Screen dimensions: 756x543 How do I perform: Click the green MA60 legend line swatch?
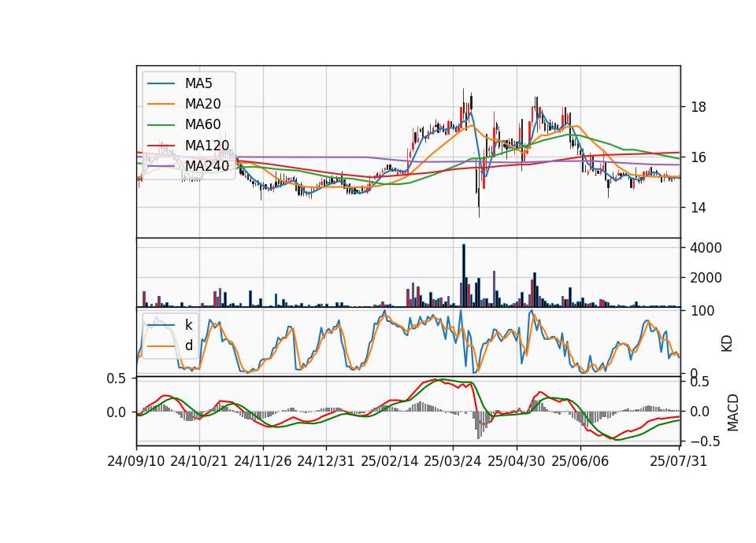point(161,125)
